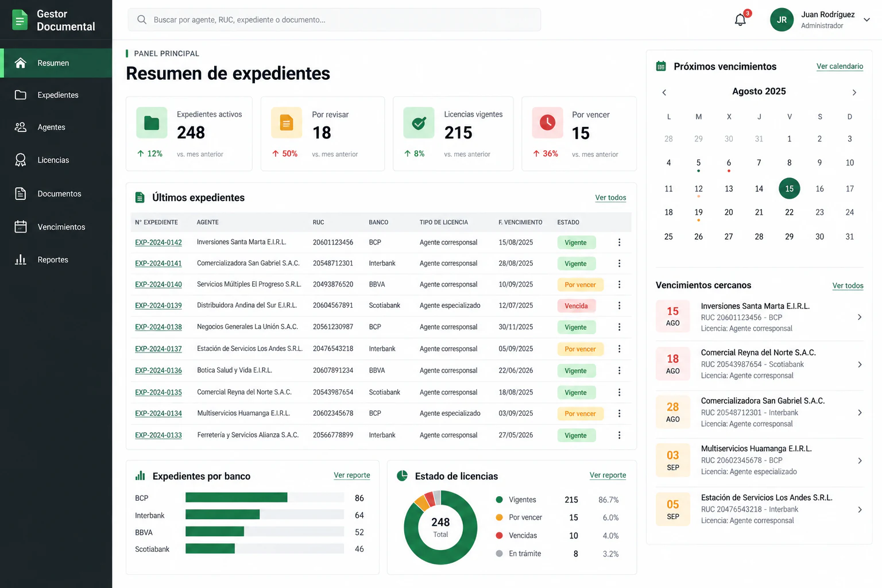The image size is (882, 588).
Task: Open Documentos in the sidebar
Action: point(56,194)
